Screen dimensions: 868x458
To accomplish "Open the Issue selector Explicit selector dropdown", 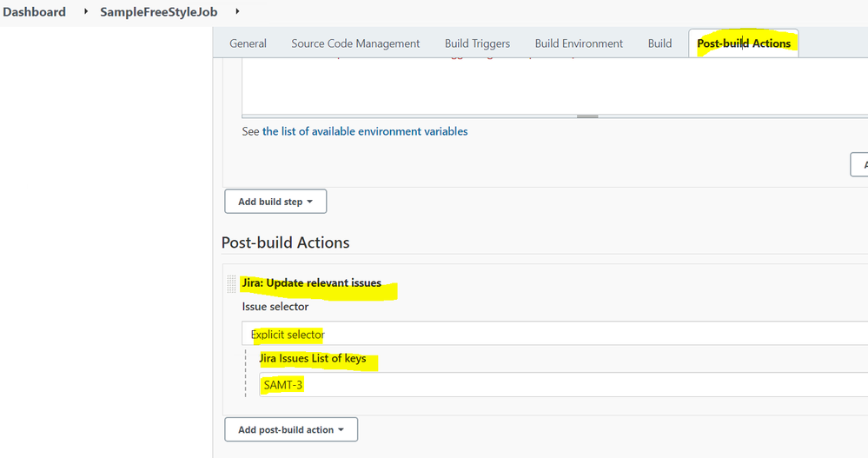I will click(x=554, y=334).
